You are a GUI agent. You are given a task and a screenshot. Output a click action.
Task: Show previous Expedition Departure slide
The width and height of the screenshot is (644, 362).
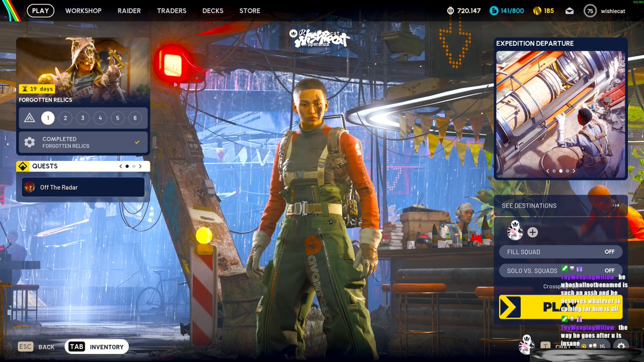[x=548, y=171]
